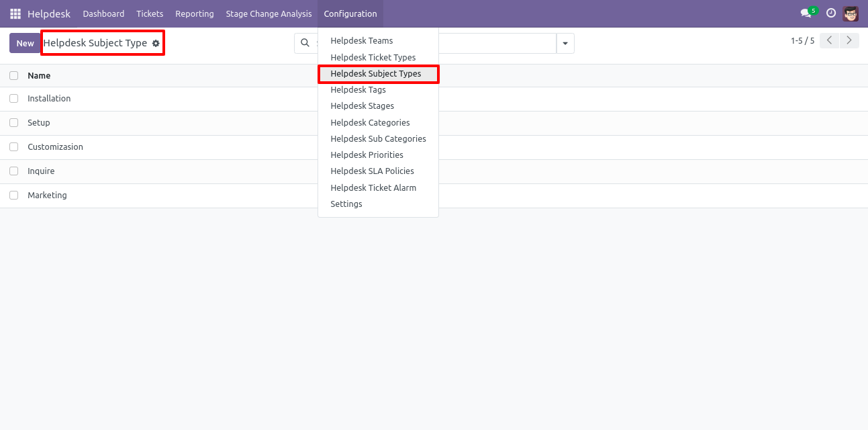Open the user avatar menu
The width and height of the screenshot is (868, 430).
click(851, 13)
